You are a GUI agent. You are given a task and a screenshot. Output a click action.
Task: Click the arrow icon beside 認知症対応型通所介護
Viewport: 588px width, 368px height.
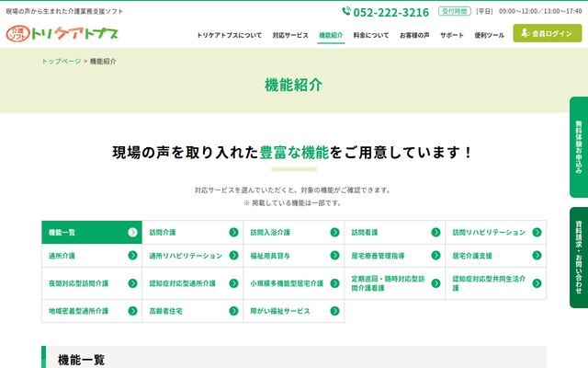[x=233, y=283]
